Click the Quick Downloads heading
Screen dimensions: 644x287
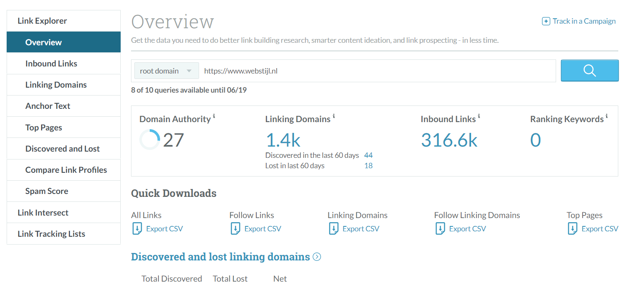click(x=174, y=193)
